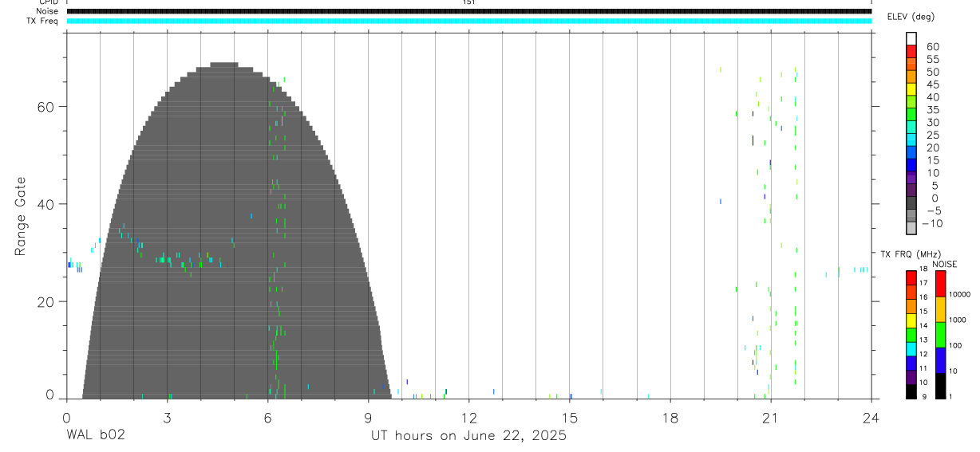Click the '40' tick on Range Gate axis
This screenshot has height=452, width=980.
point(45,204)
